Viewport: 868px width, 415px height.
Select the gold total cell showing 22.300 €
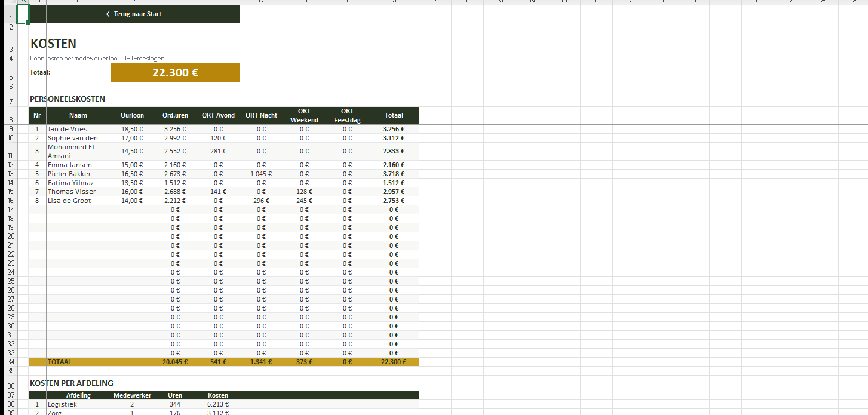(x=175, y=73)
